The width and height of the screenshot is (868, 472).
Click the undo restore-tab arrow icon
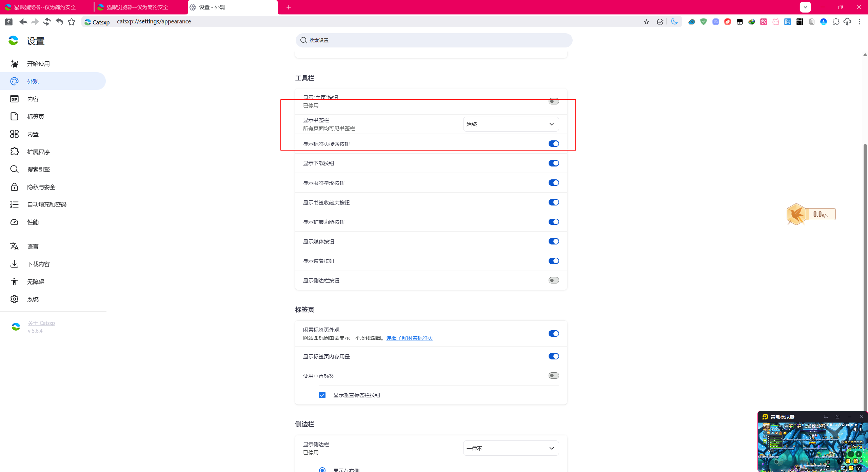[59, 22]
